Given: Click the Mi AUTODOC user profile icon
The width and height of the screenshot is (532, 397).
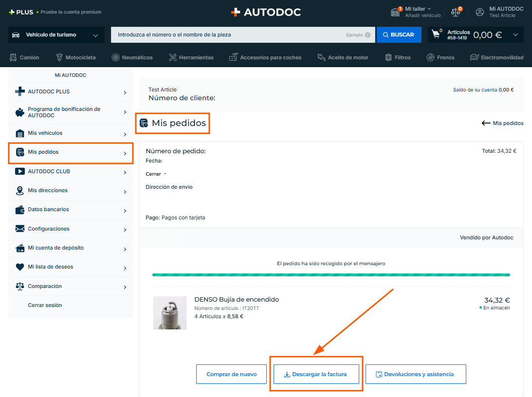Looking at the screenshot, I should coord(480,12).
